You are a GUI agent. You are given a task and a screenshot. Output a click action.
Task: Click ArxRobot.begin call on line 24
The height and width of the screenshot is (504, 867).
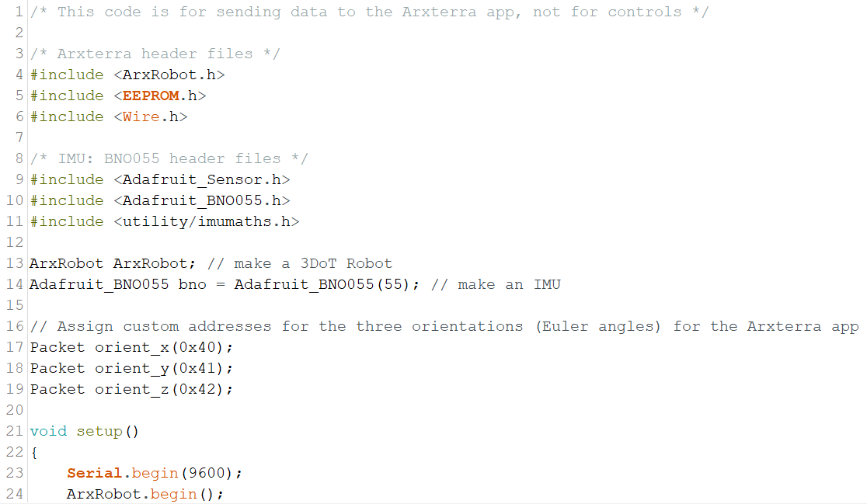[x=145, y=494]
